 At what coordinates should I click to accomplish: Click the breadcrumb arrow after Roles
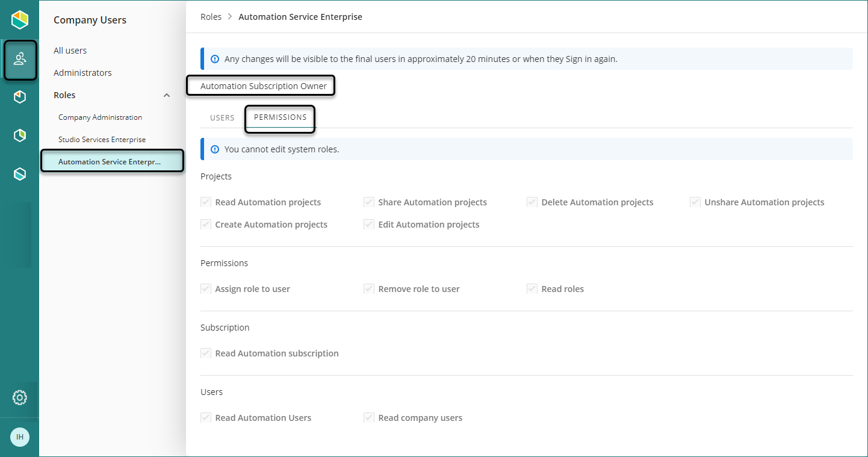click(230, 17)
